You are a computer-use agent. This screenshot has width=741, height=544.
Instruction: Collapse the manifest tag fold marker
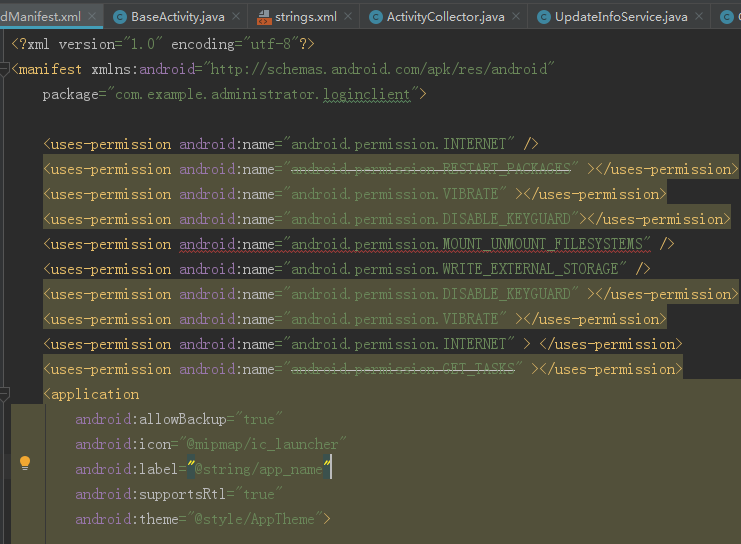point(4,69)
